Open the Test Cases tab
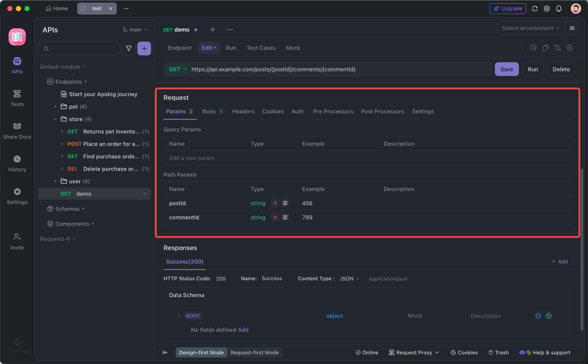 (261, 48)
